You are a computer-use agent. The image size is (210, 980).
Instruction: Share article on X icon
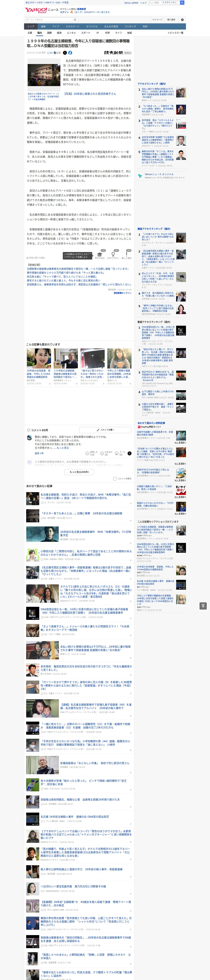click(x=65, y=53)
